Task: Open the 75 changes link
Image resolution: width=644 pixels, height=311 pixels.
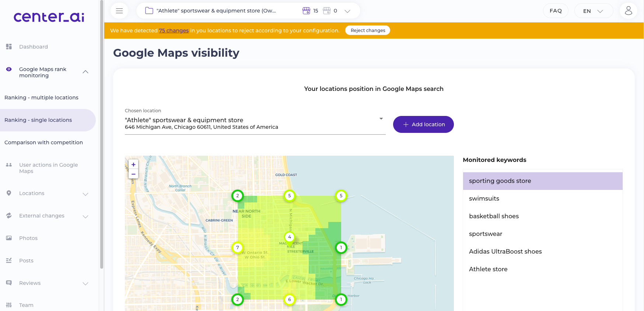Action: (x=174, y=31)
